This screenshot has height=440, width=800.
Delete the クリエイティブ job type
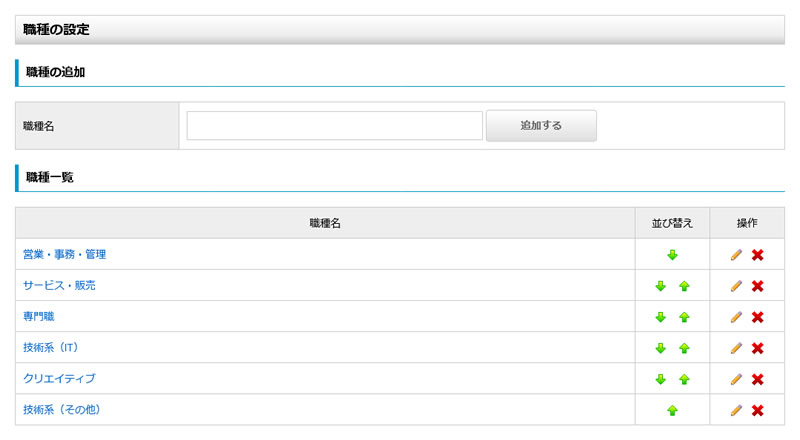(758, 379)
